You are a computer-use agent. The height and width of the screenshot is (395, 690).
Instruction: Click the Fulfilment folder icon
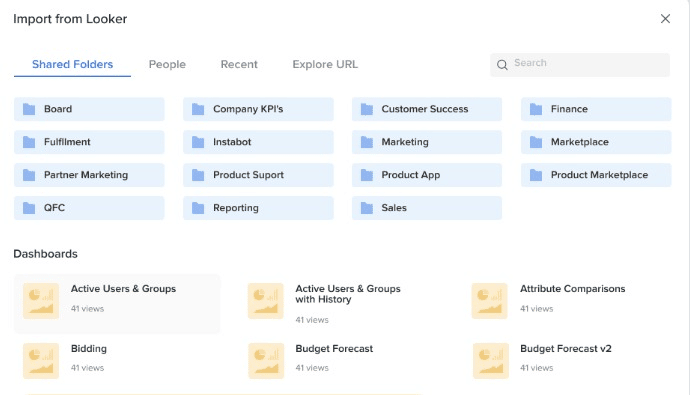tap(29, 142)
